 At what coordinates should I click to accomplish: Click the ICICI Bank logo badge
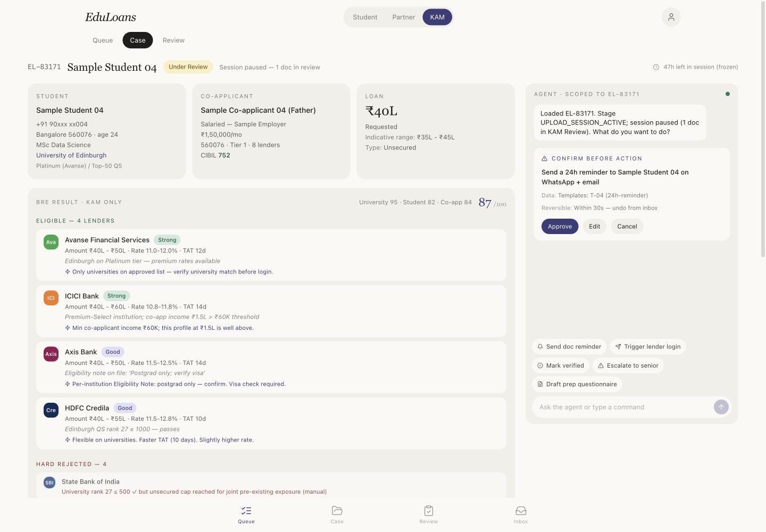click(51, 298)
